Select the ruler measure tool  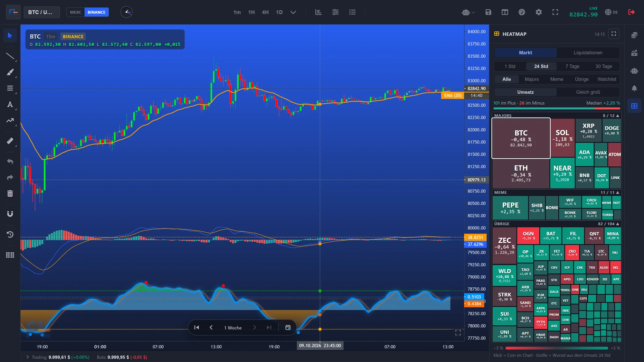click(x=10, y=141)
